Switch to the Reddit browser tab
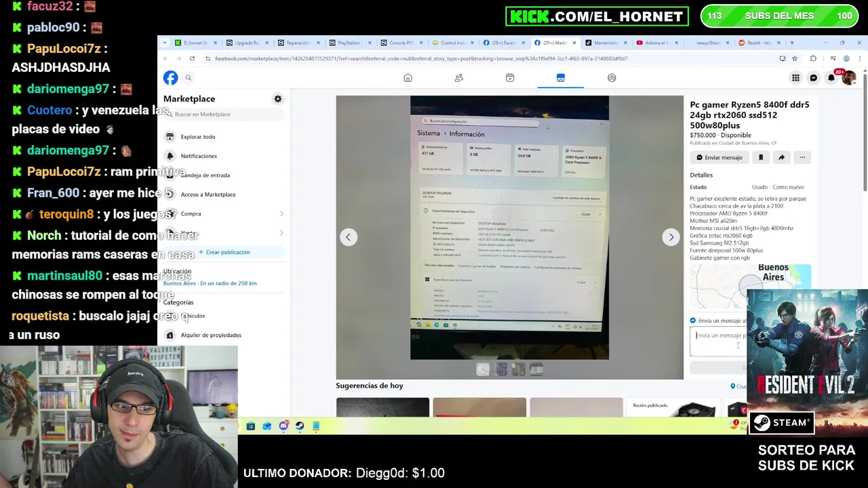868x488 pixels. point(758,43)
